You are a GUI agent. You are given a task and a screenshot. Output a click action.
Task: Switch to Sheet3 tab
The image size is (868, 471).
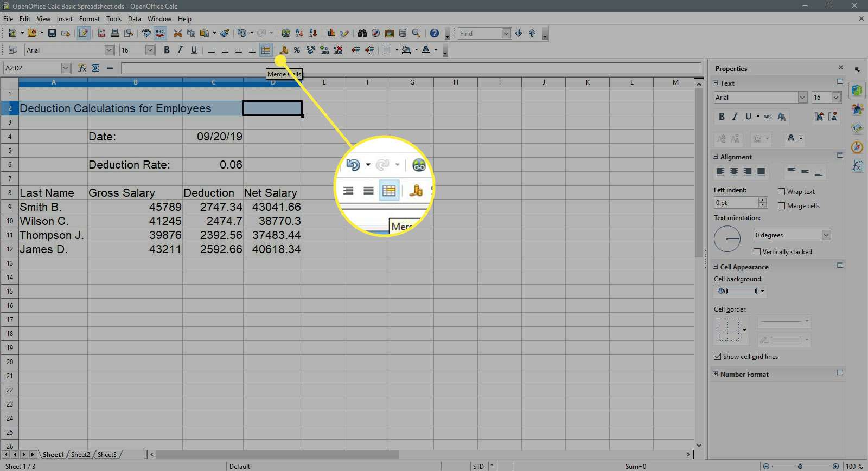[107, 455]
